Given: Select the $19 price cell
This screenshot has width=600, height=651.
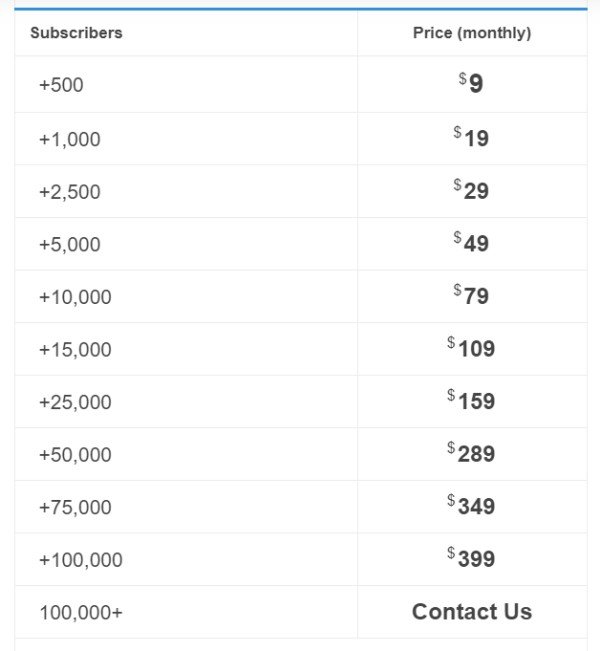Looking at the screenshot, I should click(471, 137).
